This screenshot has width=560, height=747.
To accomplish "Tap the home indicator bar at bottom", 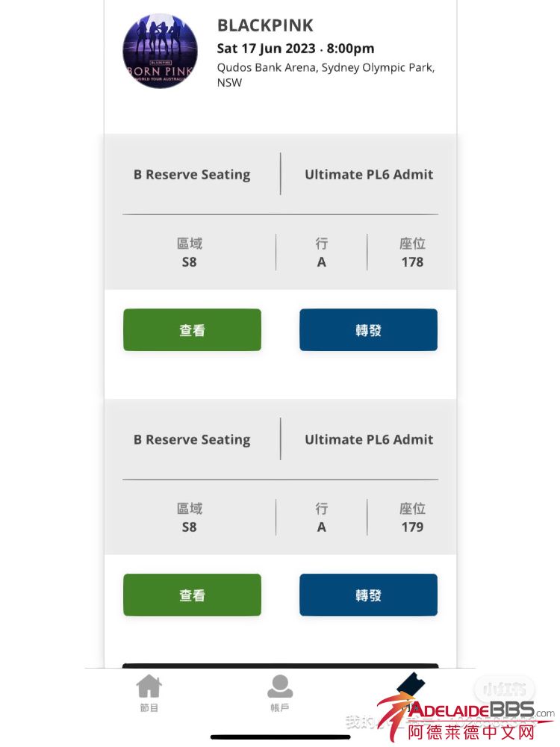I will (x=280, y=737).
